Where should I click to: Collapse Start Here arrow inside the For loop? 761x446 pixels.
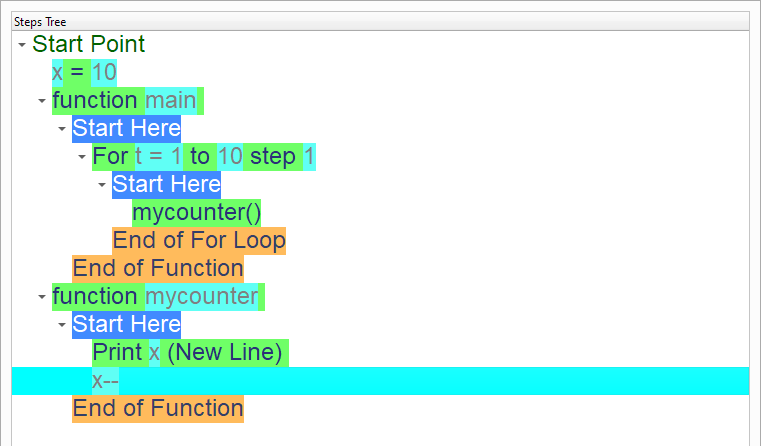click(102, 185)
